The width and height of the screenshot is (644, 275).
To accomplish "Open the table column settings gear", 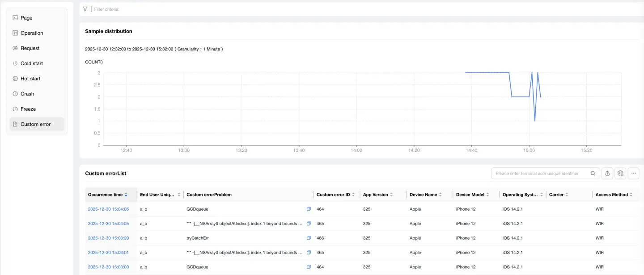I will [x=620, y=174].
